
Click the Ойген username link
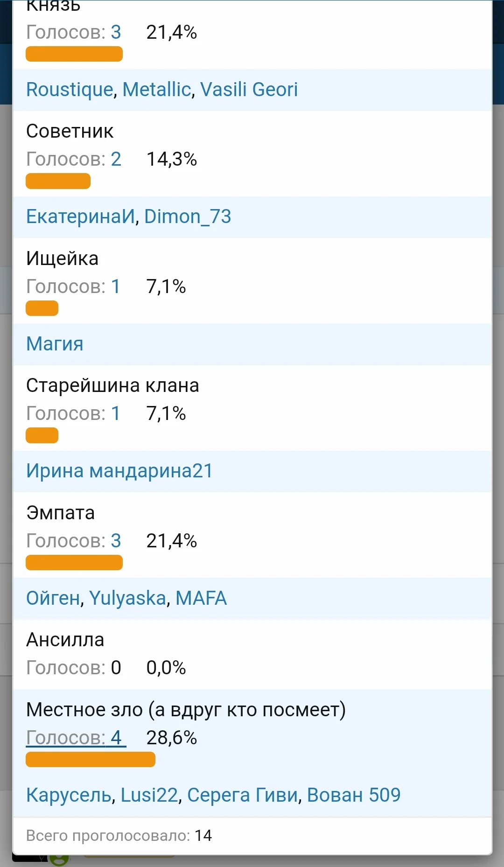pyautogui.click(x=53, y=598)
